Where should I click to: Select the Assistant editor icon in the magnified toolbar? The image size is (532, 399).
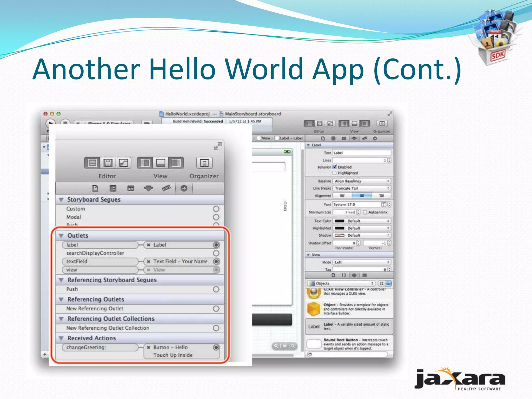(108, 163)
